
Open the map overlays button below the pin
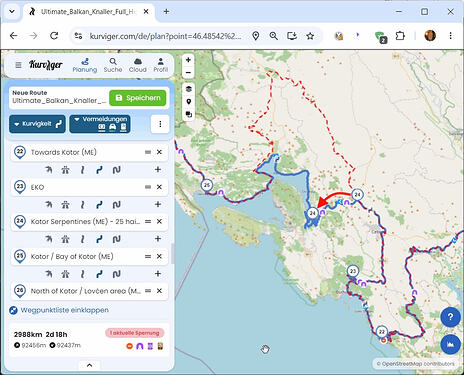pos(189,114)
